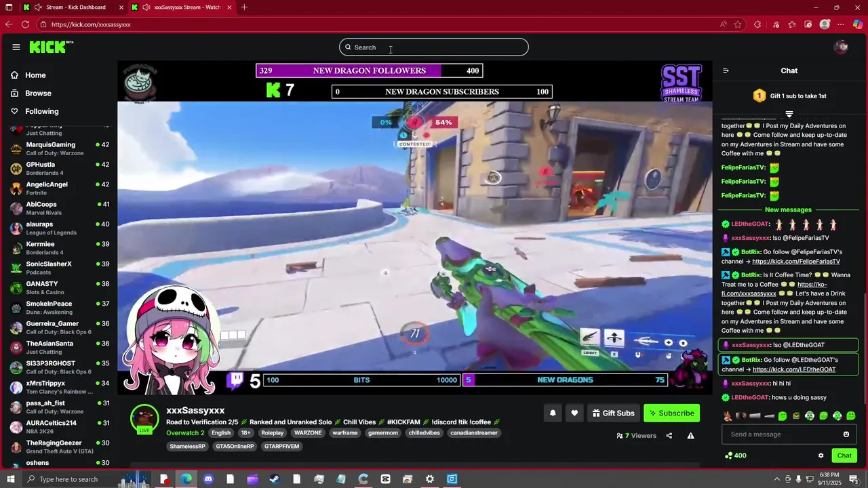
Task: Open user profile avatar menu on Kick
Action: pos(841,47)
